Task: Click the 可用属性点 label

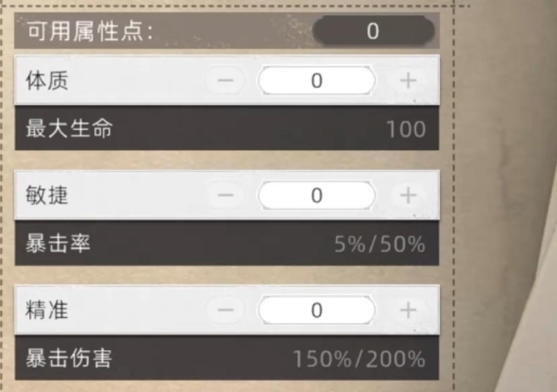Action: [x=89, y=31]
